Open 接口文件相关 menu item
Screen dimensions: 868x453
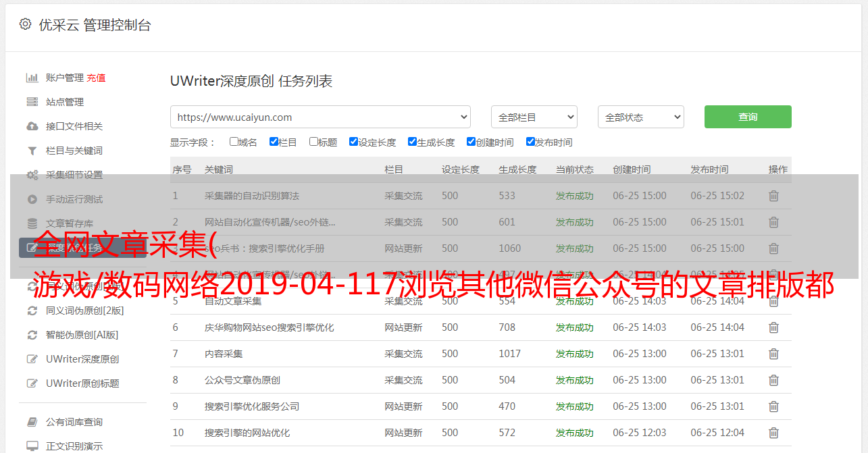[74, 126]
